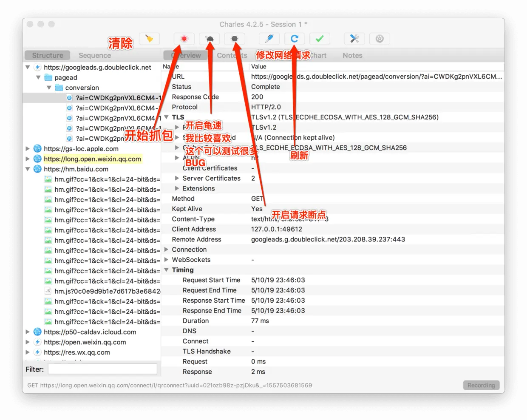Expand the p50-caldav.icloud.com host
The height and width of the screenshot is (420, 527).
pos(28,332)
